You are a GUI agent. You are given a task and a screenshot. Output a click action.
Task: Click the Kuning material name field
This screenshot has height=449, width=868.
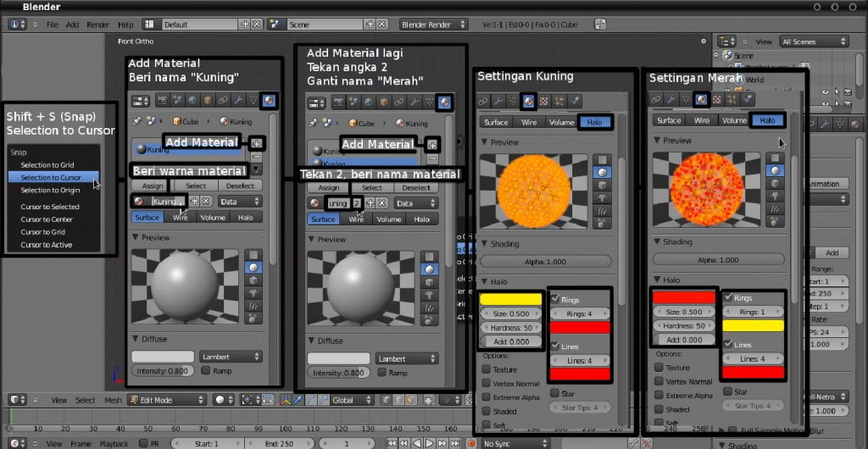[169, 202]
